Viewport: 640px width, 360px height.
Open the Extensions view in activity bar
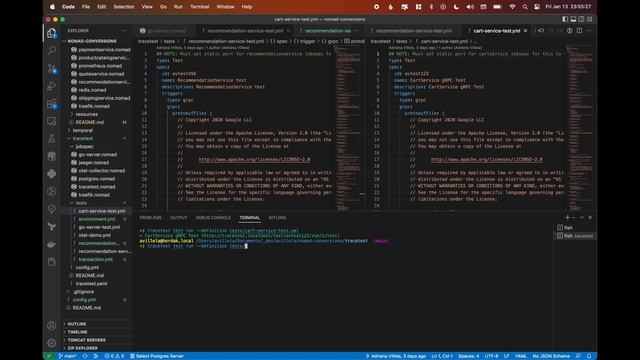tap(52, 104)
